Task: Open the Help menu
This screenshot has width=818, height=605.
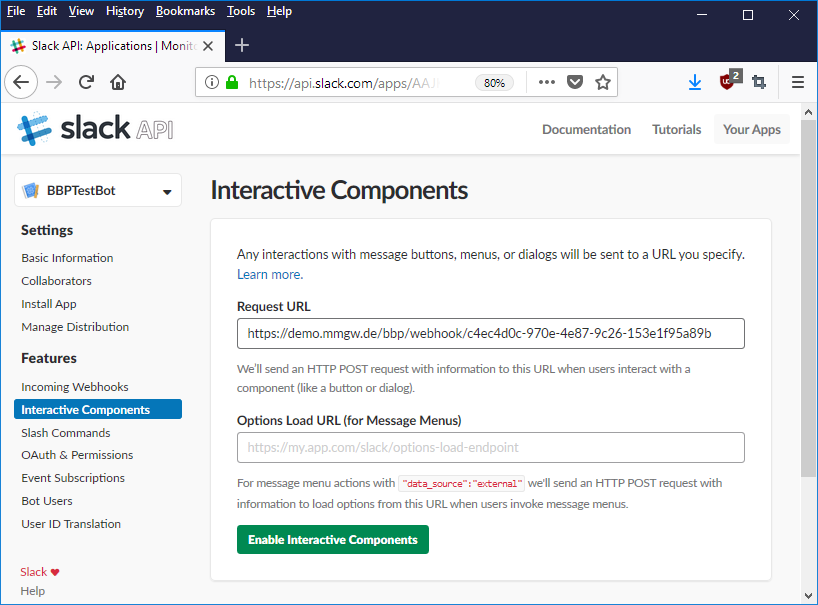Action: [x=279, y=11]
